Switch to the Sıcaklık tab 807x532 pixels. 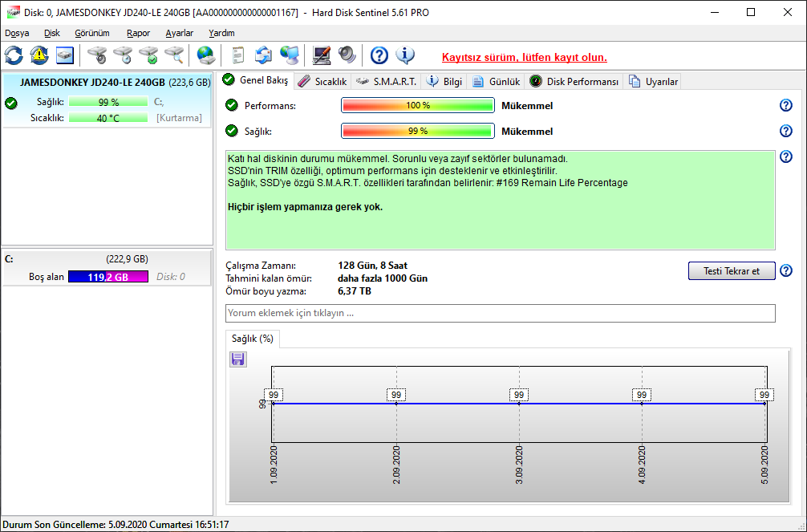(322, 81)
